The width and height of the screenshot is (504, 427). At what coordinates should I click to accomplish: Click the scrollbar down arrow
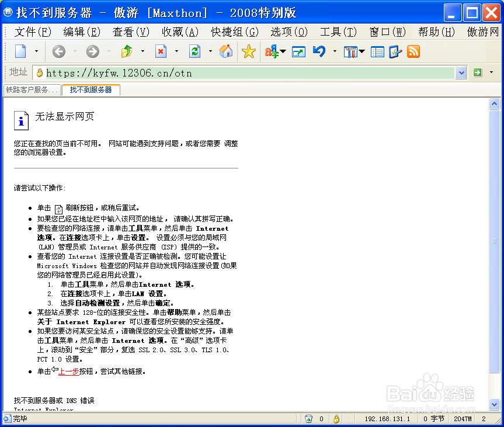coord(494,404)
